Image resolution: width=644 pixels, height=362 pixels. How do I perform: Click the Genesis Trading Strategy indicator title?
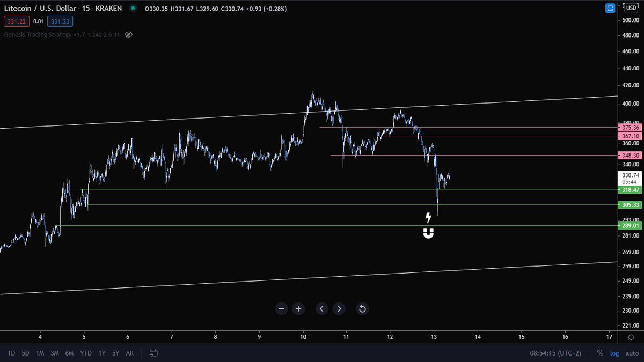coord(62,34)
